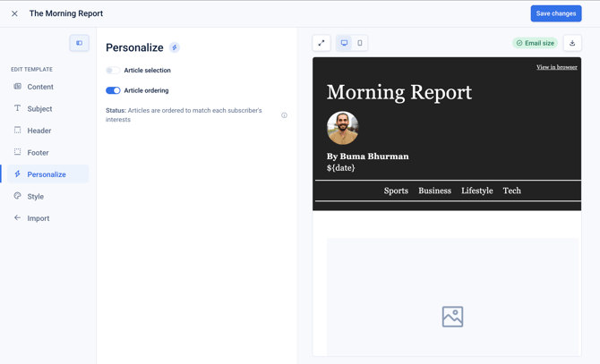Close The Morning Report editor
Image resolution: width=600 pixels, height=364 pixels.
pyautogui.click(x=14, y=13)
